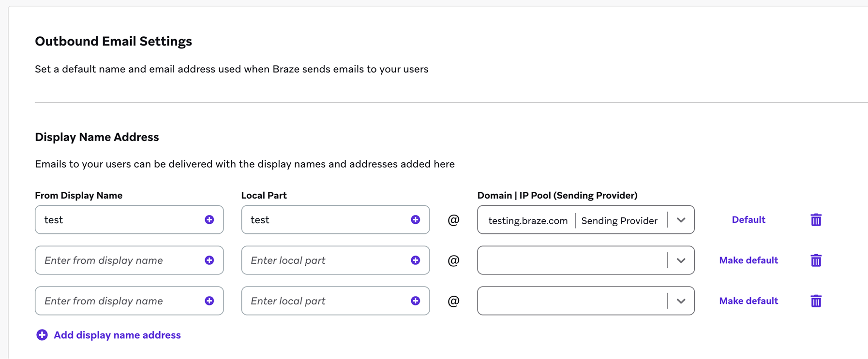Expand the testing.braze.com domain dropdown
Image resolution: width=868 pixels, height=359 pixels.
coord(681,220)
